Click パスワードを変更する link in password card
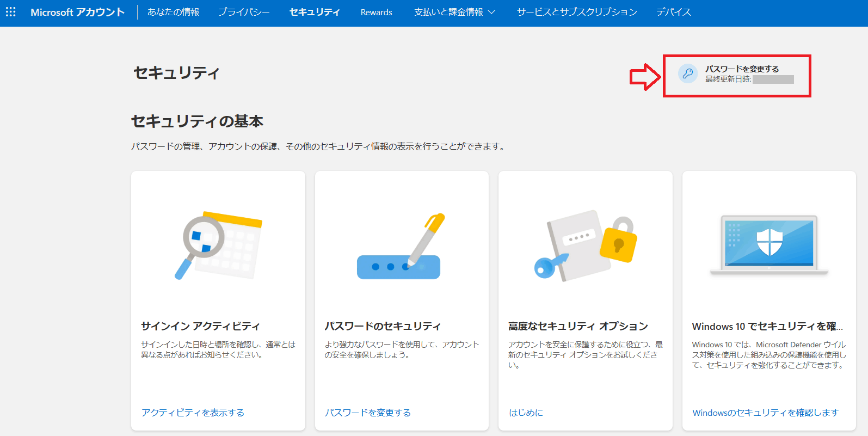This screenshot has width=868, height=436. pyautogui.click(x=368, y=413)
